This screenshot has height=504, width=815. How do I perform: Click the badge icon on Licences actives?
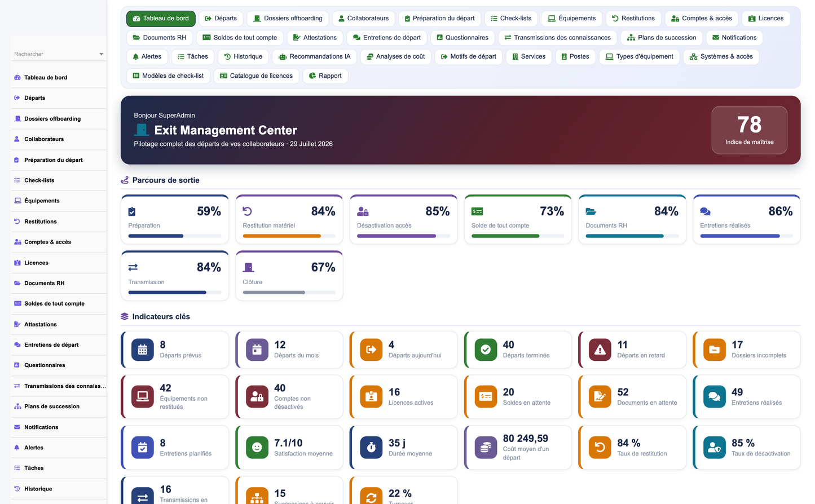pos(371,396)
